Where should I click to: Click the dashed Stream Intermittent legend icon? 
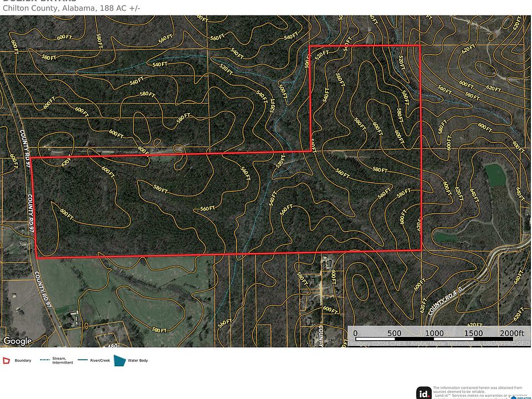45,360
